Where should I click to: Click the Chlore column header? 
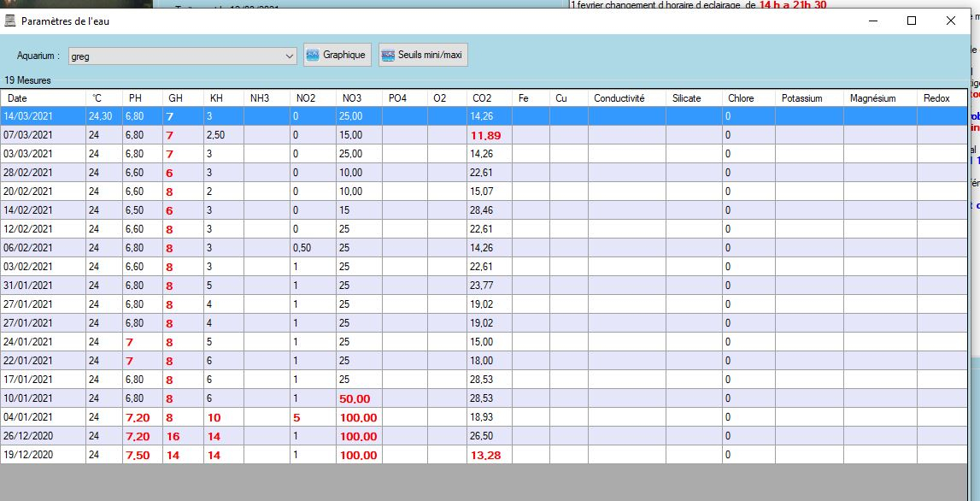pos(748,98)
